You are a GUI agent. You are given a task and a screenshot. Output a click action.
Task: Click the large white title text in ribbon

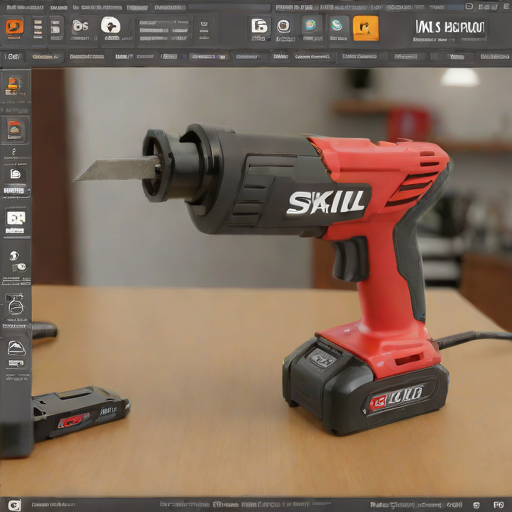pyautogui.click(x=449, y=27)
